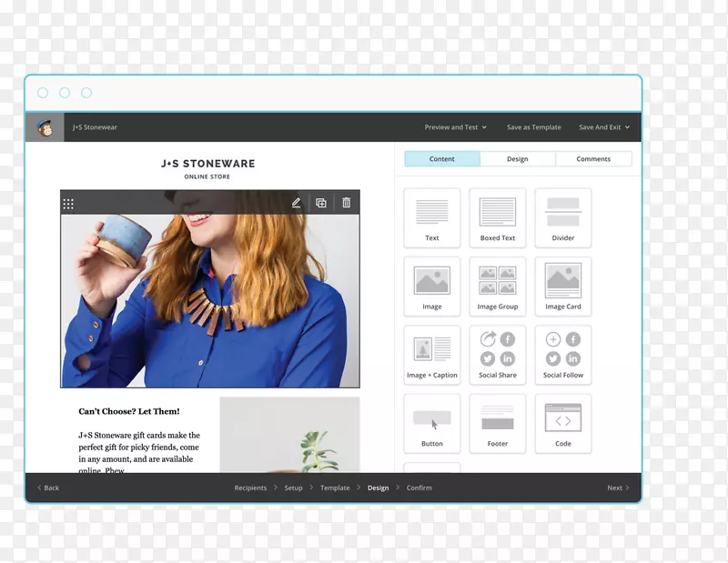
Task: Go to the Setup step
Action: click(293, 488)
